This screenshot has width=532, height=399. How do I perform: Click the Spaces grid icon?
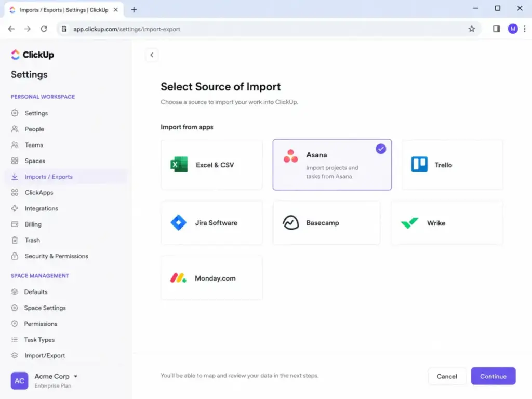tap(15, 161)
